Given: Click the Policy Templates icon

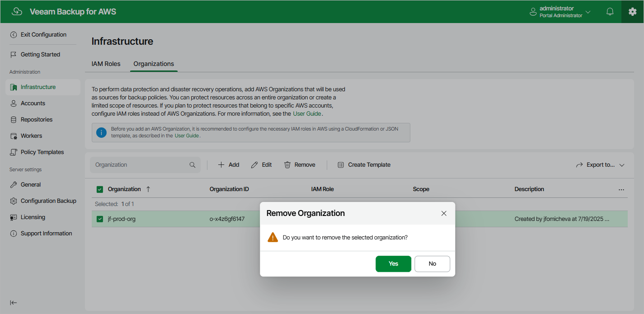Looking at the screenshot, I should (14, 152).
